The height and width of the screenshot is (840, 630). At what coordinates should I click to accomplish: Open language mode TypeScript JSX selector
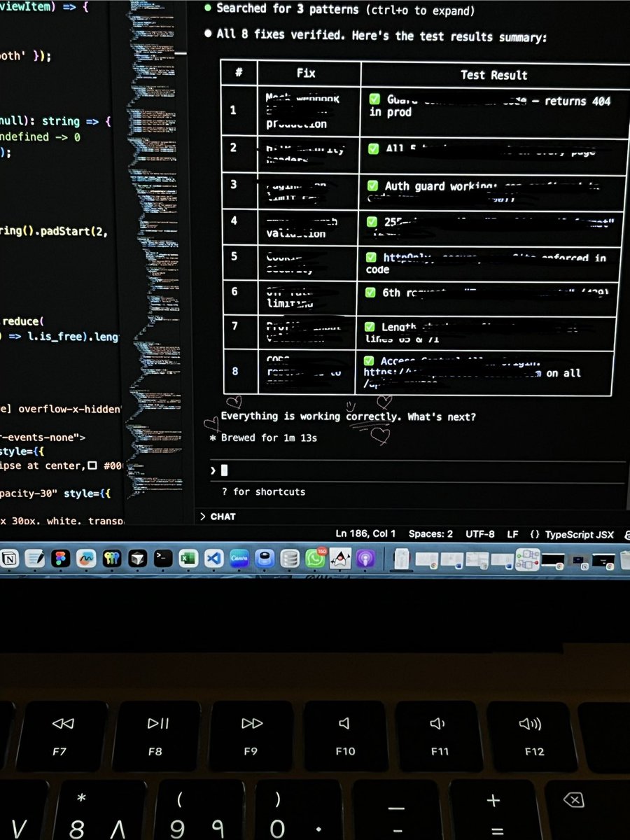point(580,534)
